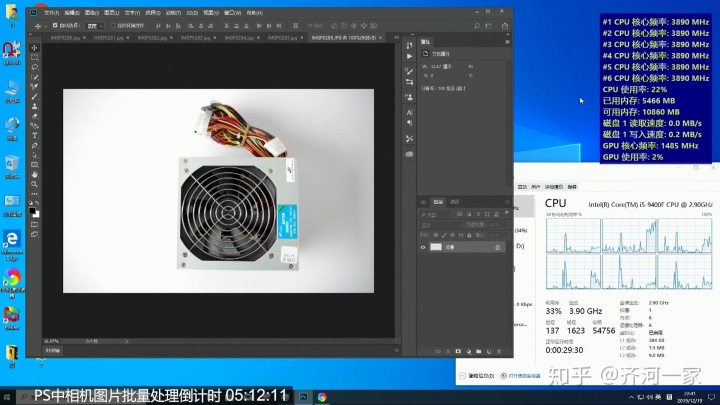
Task: Toggle Show Transform Controls checkbox
Action: [x=113, y=25]
